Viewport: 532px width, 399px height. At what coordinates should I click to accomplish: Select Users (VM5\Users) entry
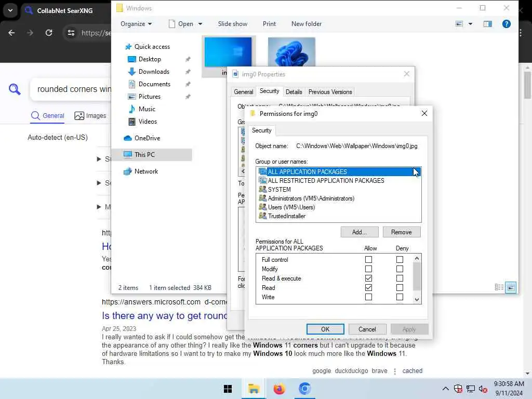[x=338, y=207]
